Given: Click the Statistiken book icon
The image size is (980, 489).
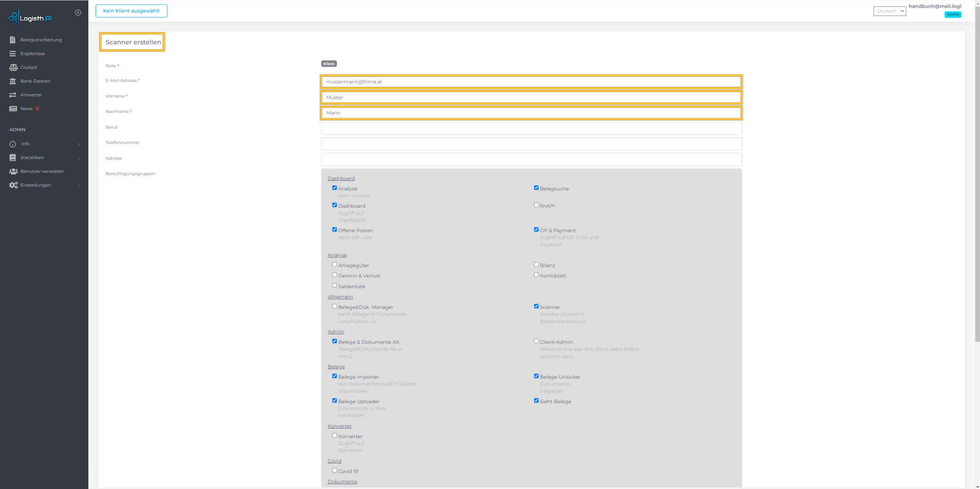Looking at the screenshot, I should pos(13,158).
